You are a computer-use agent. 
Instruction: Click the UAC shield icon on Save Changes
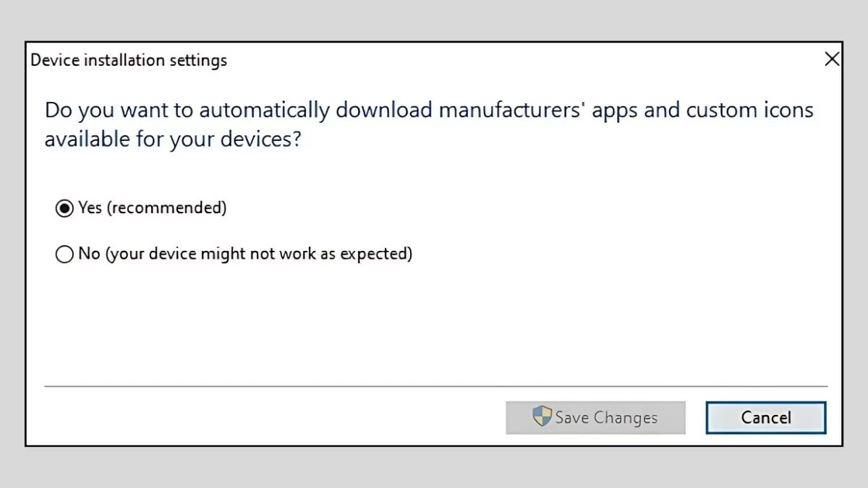[x=542, y=416]
